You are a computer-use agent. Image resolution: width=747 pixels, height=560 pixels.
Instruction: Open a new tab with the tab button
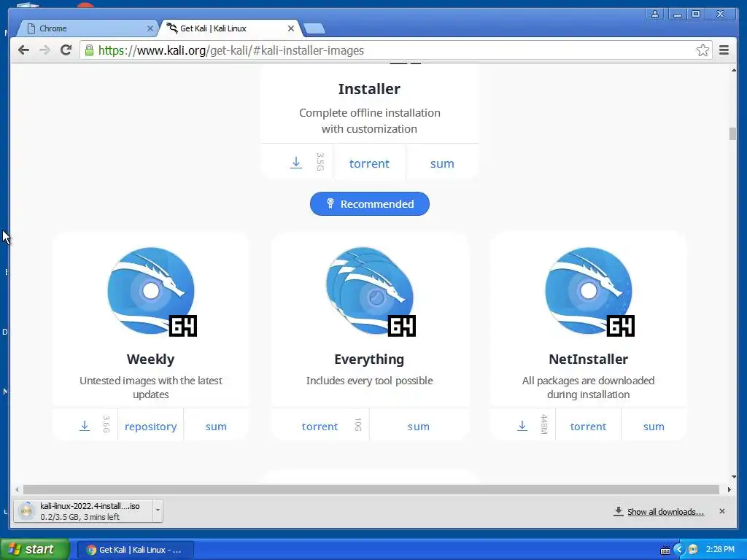[314, 29]
